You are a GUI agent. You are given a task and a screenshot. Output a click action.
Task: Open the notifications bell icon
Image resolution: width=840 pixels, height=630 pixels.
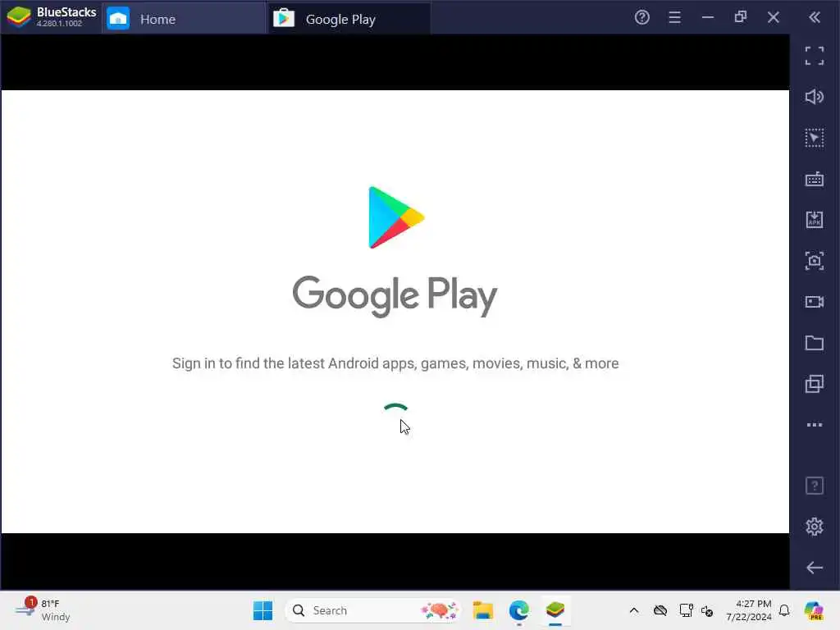click(784, 610)
